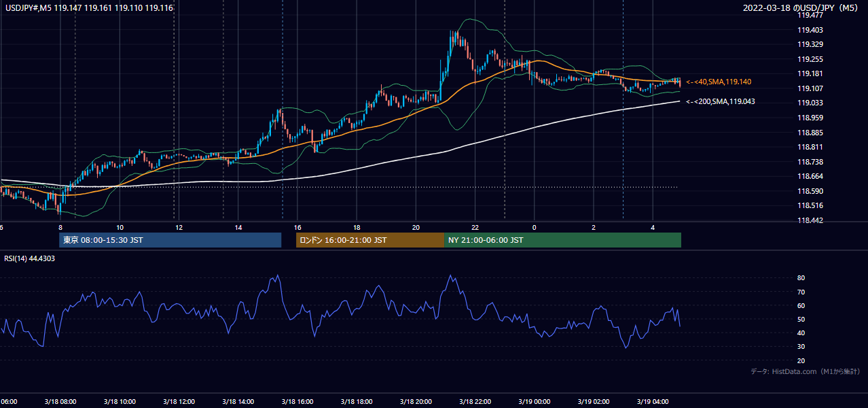Click the 3/18 22:00 time axis label
This screenshot has height=408, width=868.
(x=475, y=401)
